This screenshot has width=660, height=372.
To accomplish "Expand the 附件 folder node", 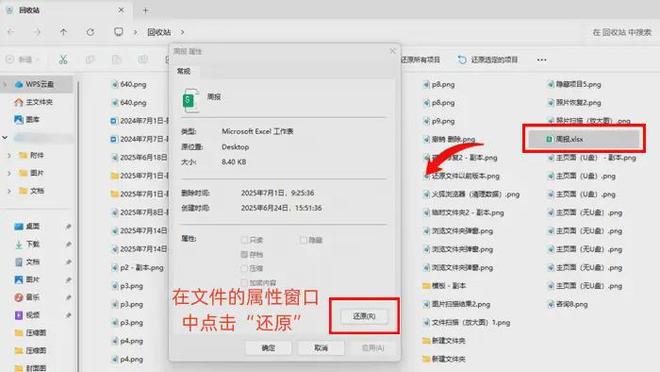I will pyautogui.click(x=9, y=155).
